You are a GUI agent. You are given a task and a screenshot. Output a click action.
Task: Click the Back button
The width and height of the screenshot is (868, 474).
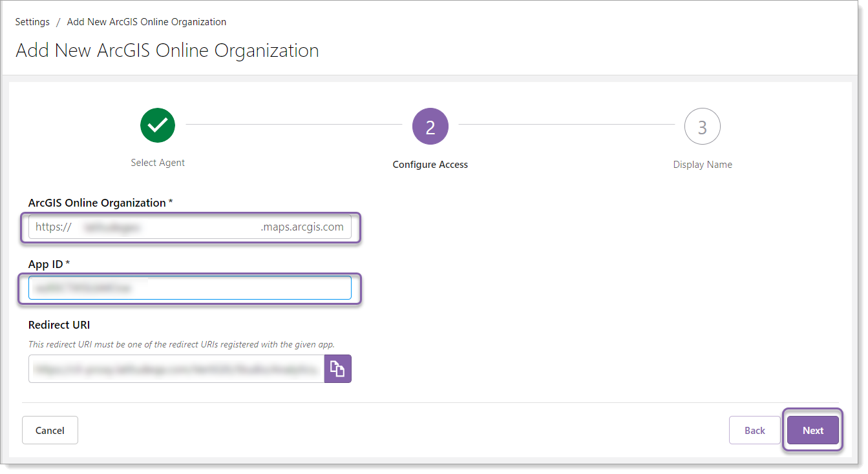coord(754,430)
